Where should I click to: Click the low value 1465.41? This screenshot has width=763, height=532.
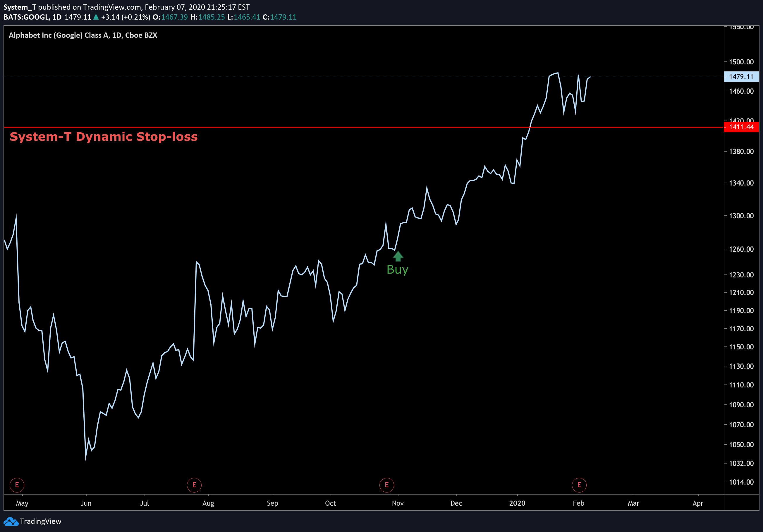coord(247,17)
